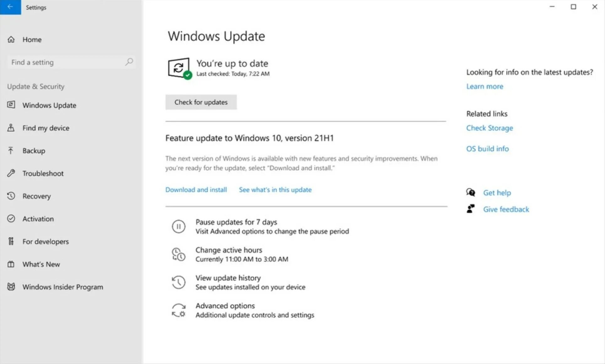Viewport: 605px width, 364px height.
Task: Click the Windows Insider Program icon
Action: coord(11,287)
